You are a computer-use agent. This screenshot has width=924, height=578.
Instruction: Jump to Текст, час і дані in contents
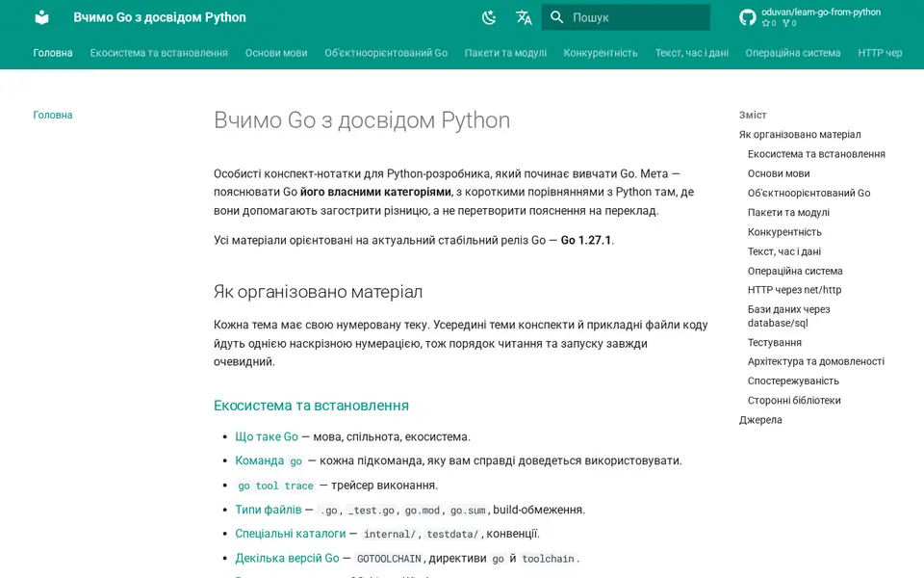pyautogui.click(x=783, y=251)
